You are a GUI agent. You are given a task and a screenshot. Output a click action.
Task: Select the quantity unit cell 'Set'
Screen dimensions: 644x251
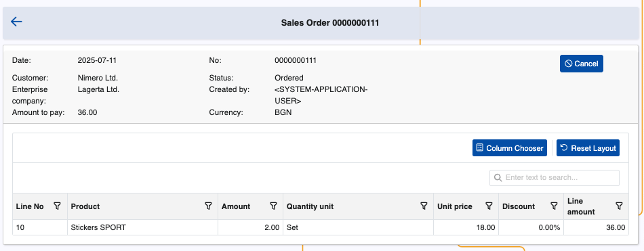(x=358, y=227)
